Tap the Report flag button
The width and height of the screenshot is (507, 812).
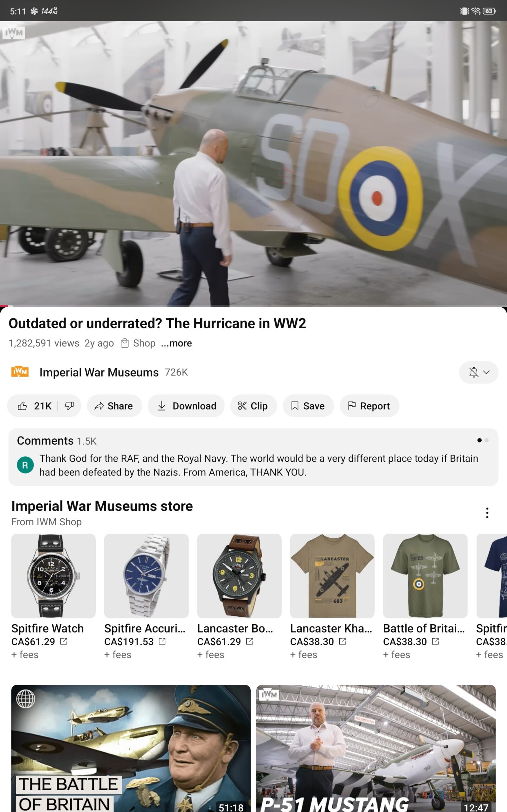pyautogui.click(x=369, y=406)
